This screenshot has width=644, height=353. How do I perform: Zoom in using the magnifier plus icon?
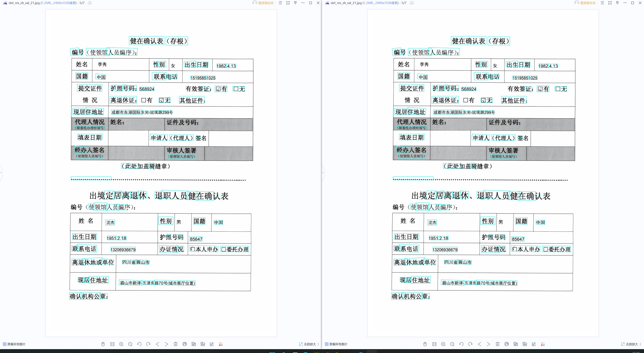121,344
